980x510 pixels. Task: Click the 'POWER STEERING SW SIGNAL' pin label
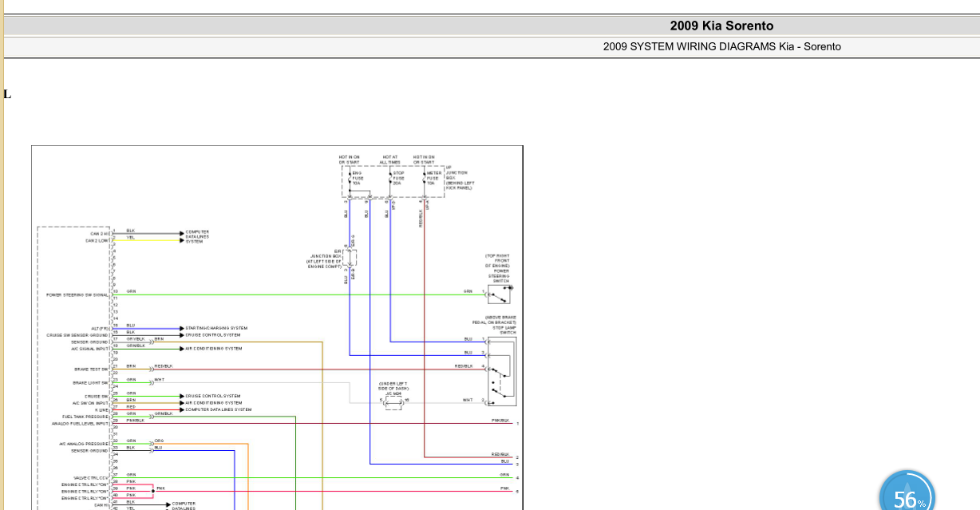point(77,295)
